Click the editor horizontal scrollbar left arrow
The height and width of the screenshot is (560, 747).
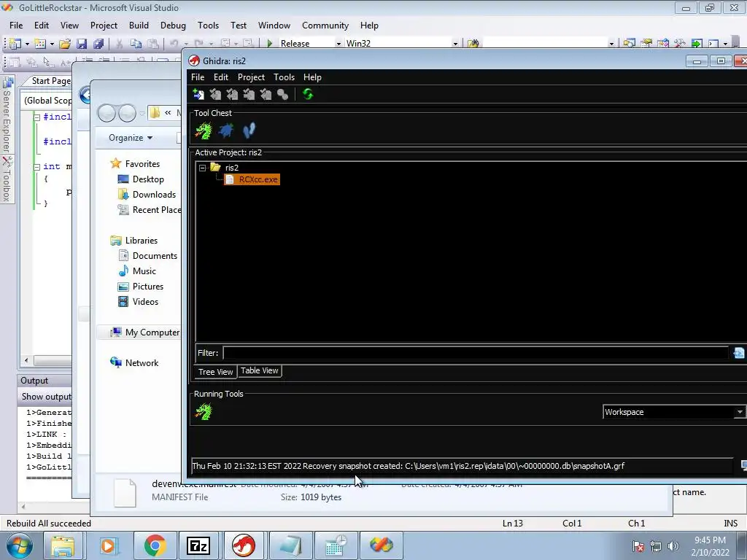[26, 360]
